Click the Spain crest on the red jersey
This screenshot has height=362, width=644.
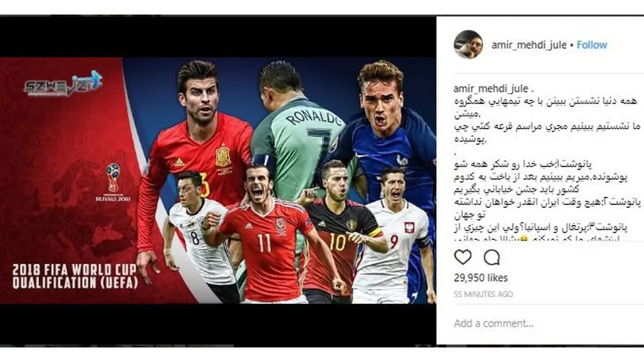point(223,156)
